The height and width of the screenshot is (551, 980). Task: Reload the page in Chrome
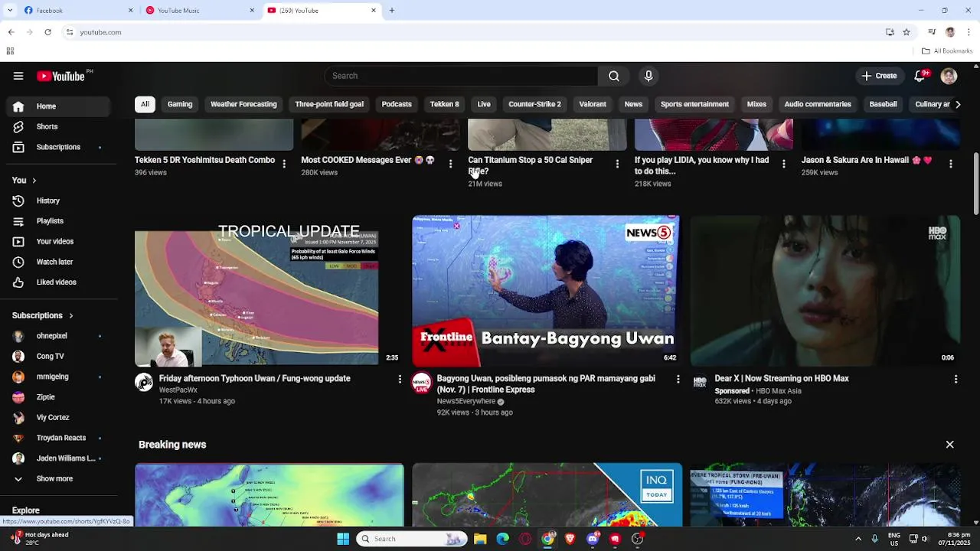pos(47,32)
